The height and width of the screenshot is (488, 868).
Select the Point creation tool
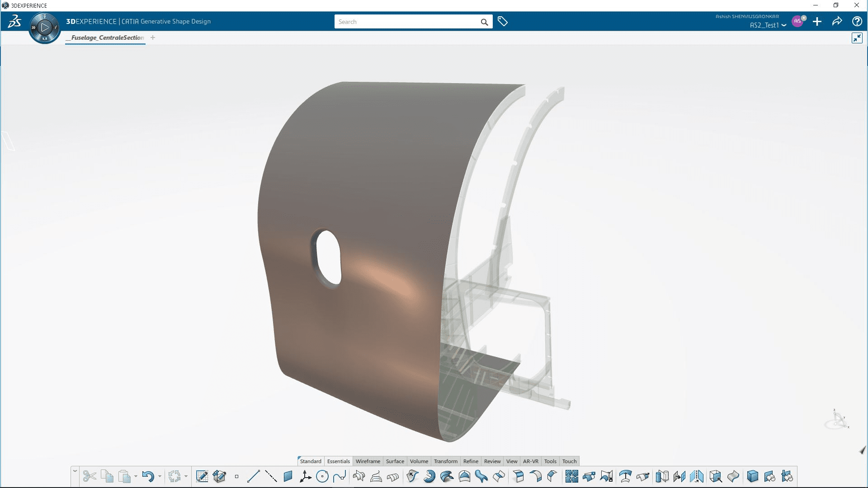pos(236,476)
